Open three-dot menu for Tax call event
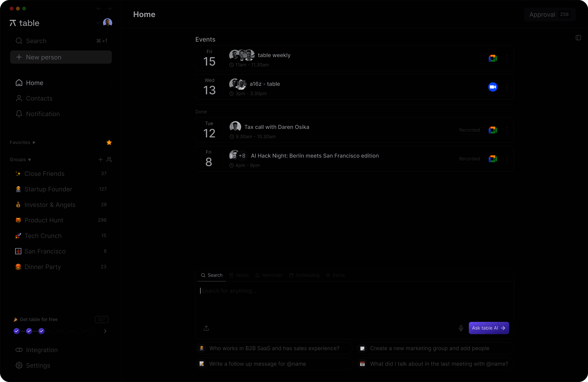The image size is (588, 382). point(507,130)
